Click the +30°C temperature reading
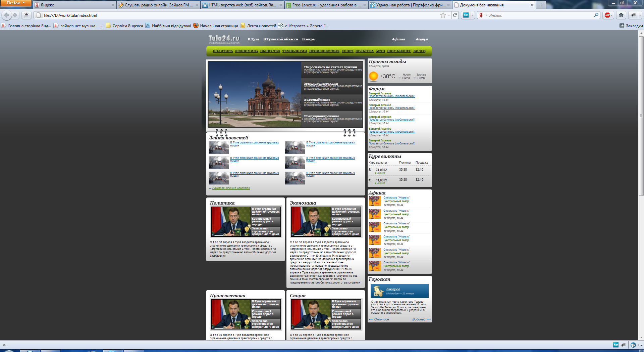Screen dimensions: 644x352 tap(387, 76)
